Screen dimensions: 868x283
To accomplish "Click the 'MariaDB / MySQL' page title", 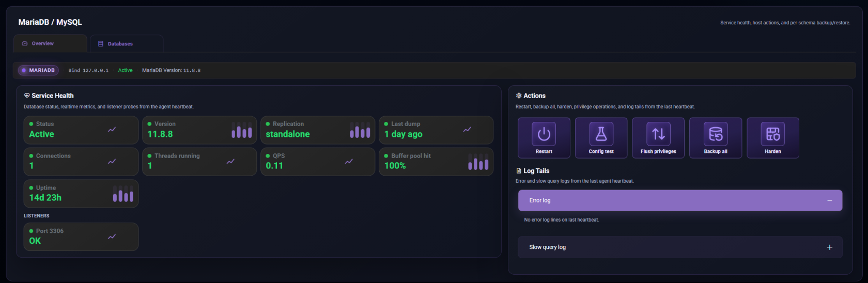I will tap(50, 22).
